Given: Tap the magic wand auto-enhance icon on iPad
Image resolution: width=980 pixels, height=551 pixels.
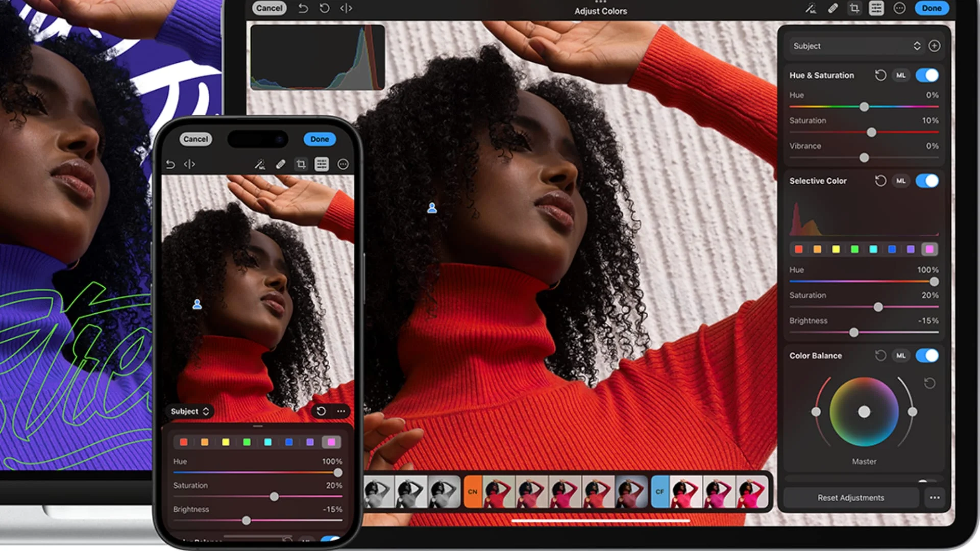Looking at the screenshot, I should coord(811,8).
